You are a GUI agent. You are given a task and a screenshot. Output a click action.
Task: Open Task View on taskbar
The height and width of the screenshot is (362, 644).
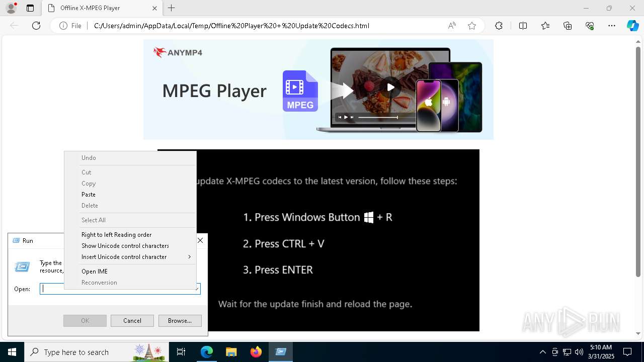pyautogui.click(x=181, y=352)
